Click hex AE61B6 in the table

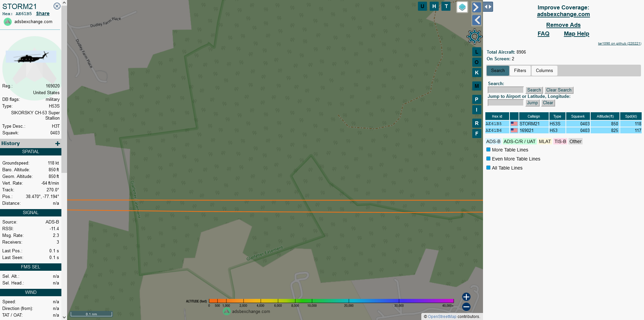[x=494, y=131]
